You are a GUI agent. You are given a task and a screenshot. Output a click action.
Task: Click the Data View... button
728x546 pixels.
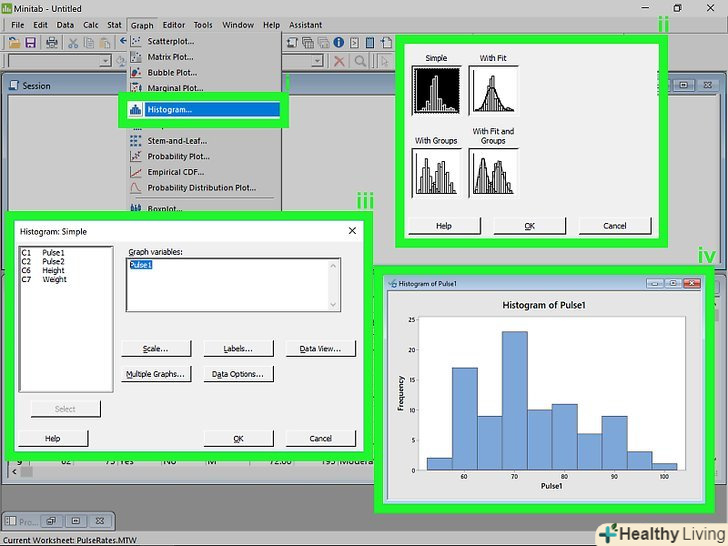click(320, 349)
